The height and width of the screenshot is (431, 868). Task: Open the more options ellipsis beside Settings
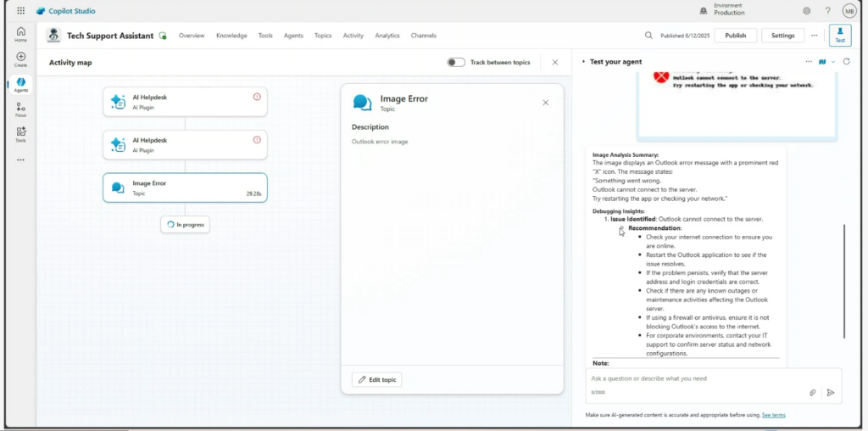[x=814, y=35]
